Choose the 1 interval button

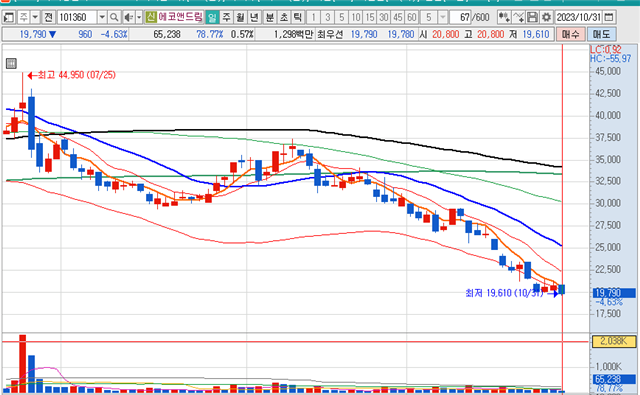pyautogui.click(x=313, y=17)
